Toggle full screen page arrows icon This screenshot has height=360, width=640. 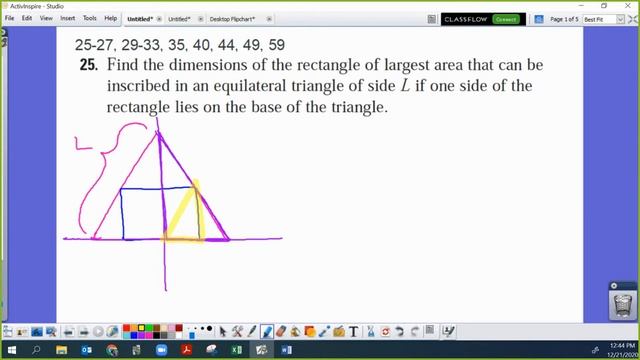(x=633, y=19)
